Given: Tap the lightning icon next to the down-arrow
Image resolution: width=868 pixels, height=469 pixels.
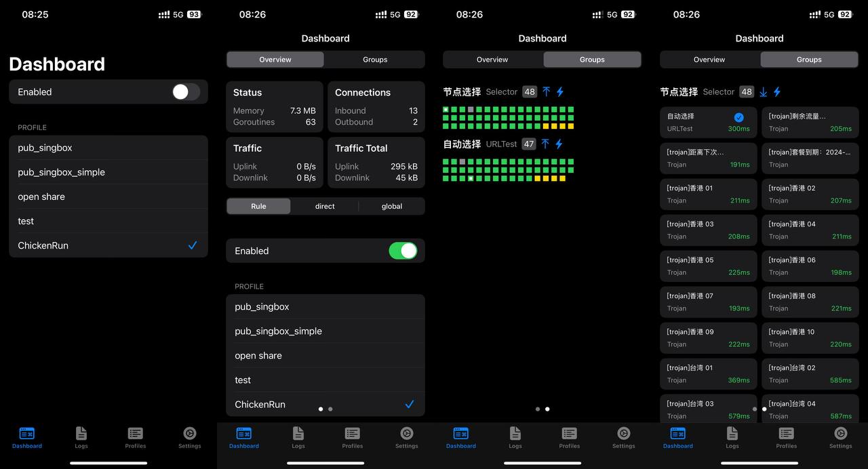Looking at the screenshot, I should pyautogui.click(x=777, y=91).
